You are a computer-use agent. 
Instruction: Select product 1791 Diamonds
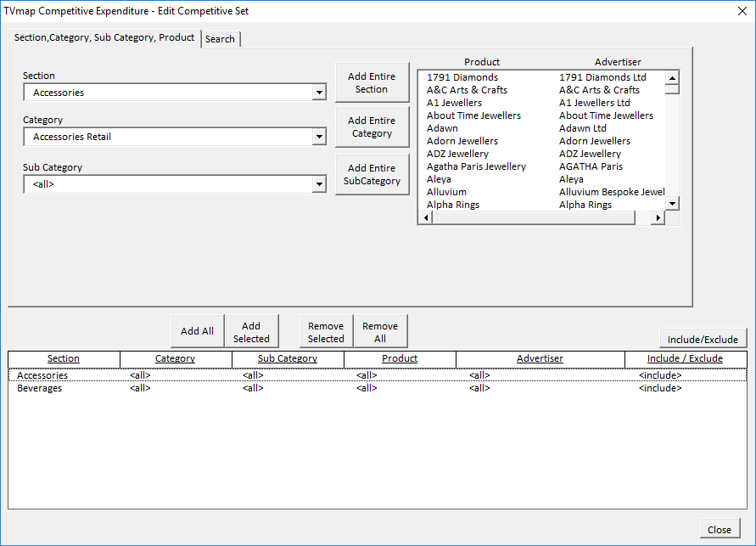point(462,77)
